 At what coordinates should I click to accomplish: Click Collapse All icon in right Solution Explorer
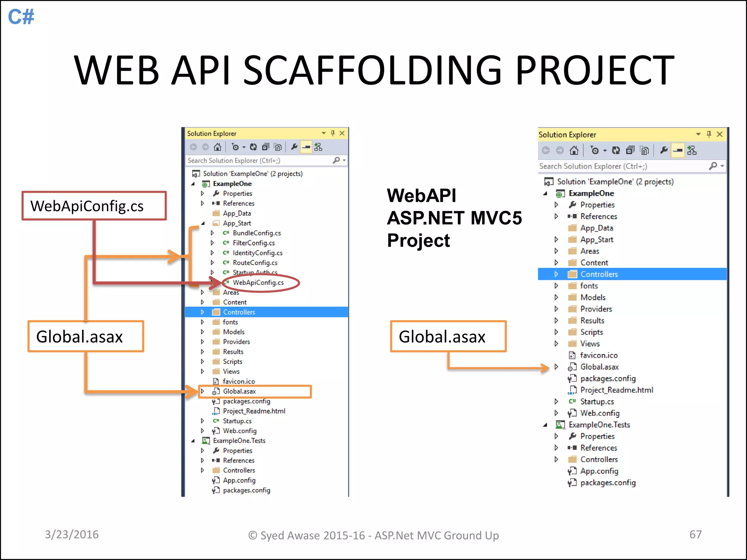(630, 150)
